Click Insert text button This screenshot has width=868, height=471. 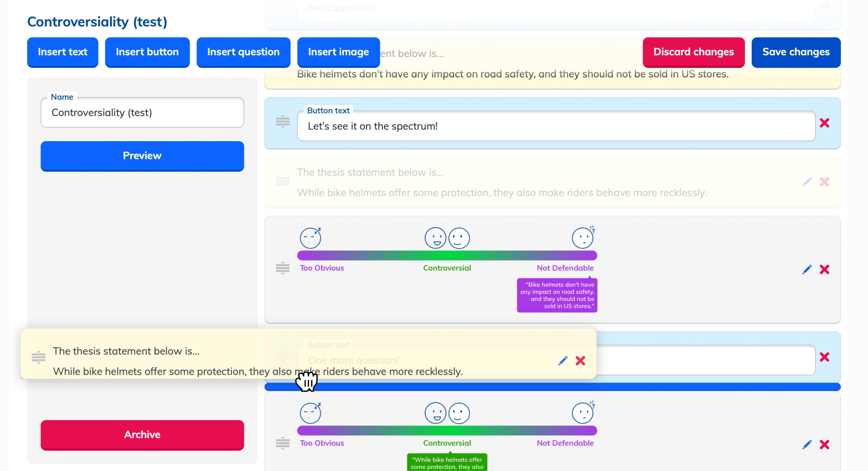click(x=62, y=52)
